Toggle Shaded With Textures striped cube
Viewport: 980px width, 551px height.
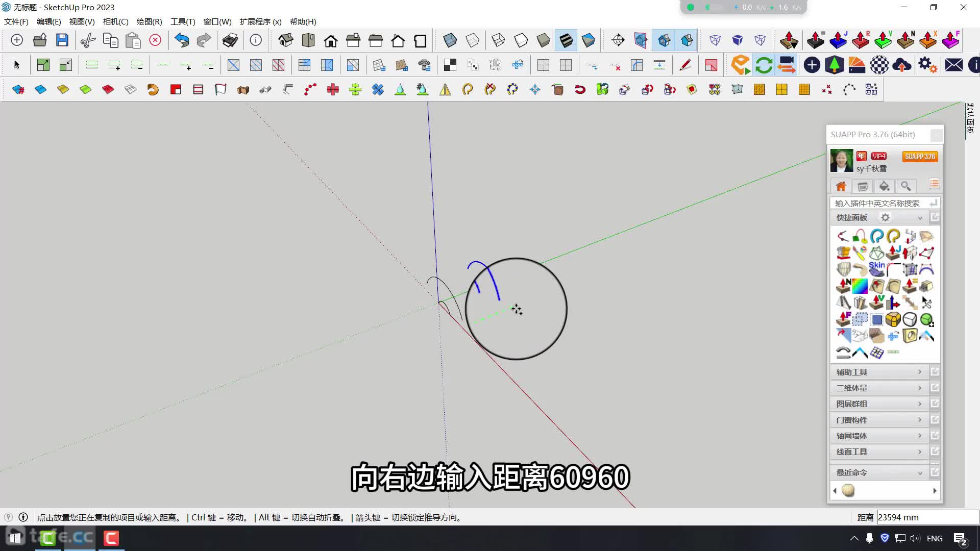[566, 40]
